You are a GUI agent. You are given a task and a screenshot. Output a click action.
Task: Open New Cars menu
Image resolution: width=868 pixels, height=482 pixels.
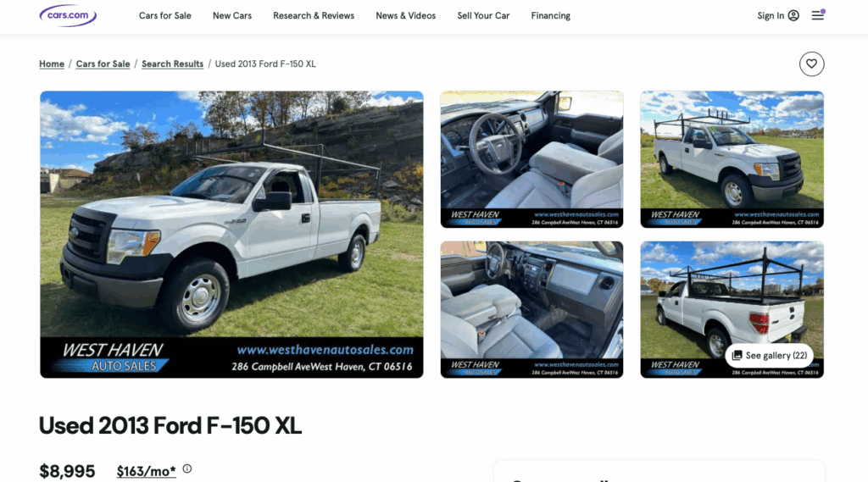[x=232, y=15]
